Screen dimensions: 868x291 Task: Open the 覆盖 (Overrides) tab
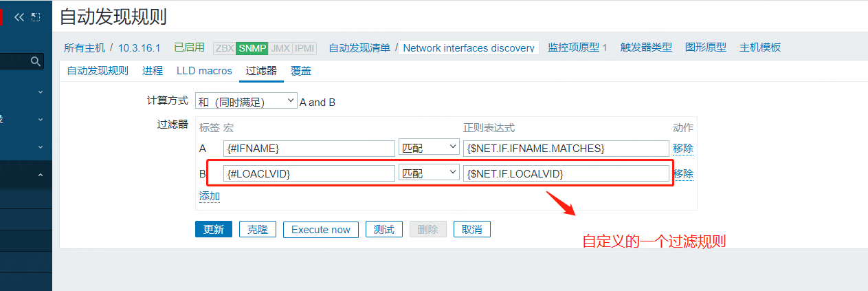[301, 70]
